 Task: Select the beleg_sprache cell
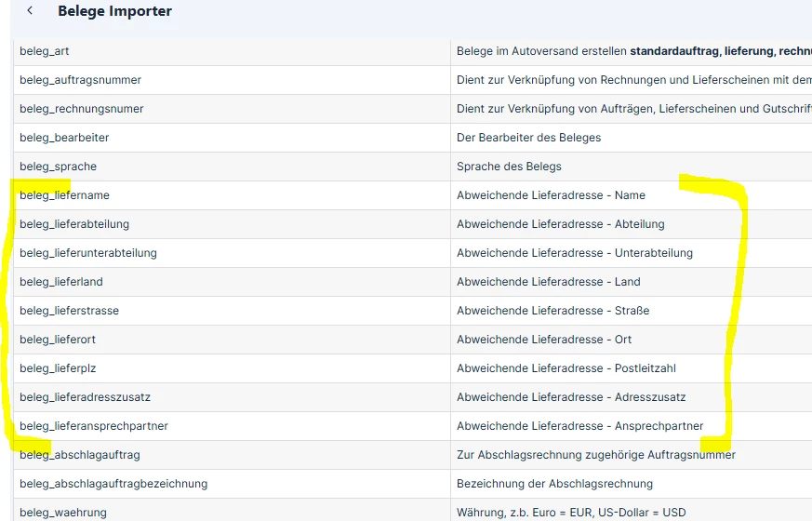click(232, 167)
